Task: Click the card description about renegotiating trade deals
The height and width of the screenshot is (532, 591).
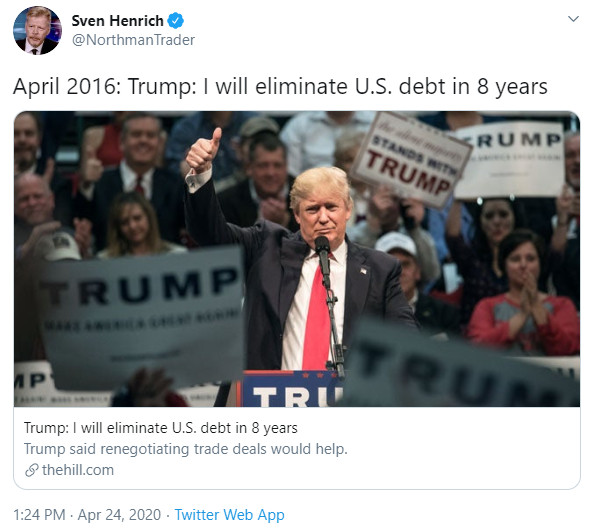Action: coord(185,449)
